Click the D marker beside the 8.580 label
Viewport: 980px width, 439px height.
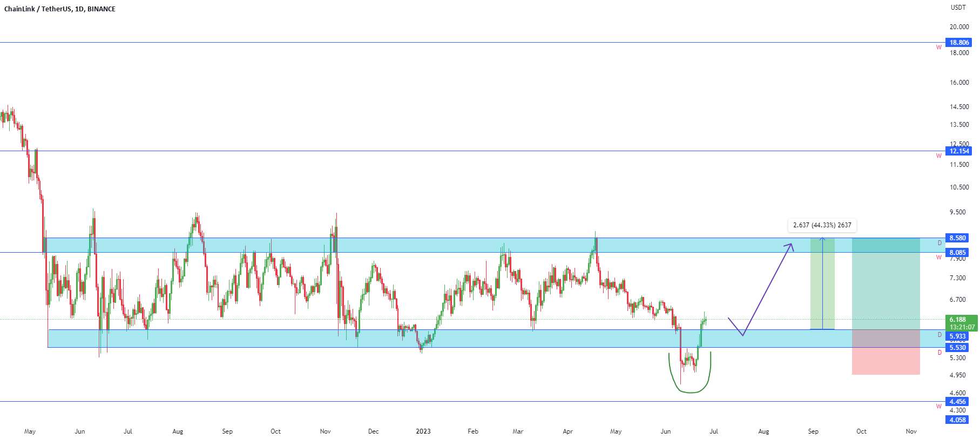click(x=940, y=243)
